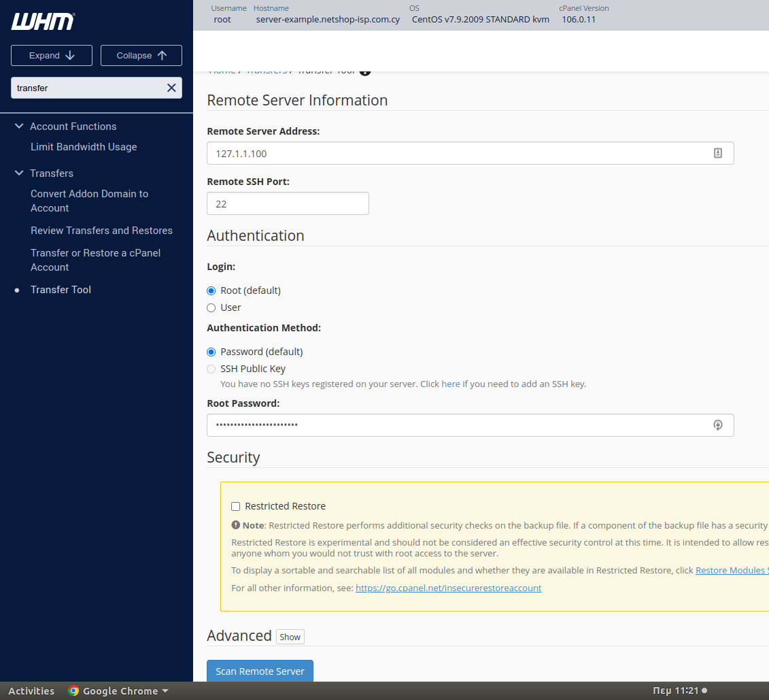
Task: Select Password (default) authentication method
Action: 211,352
